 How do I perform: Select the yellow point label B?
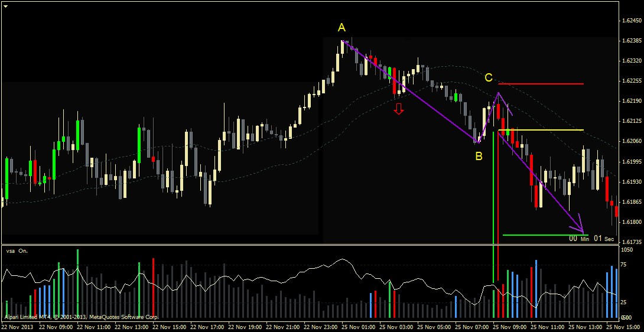click(x=479, y=156)
